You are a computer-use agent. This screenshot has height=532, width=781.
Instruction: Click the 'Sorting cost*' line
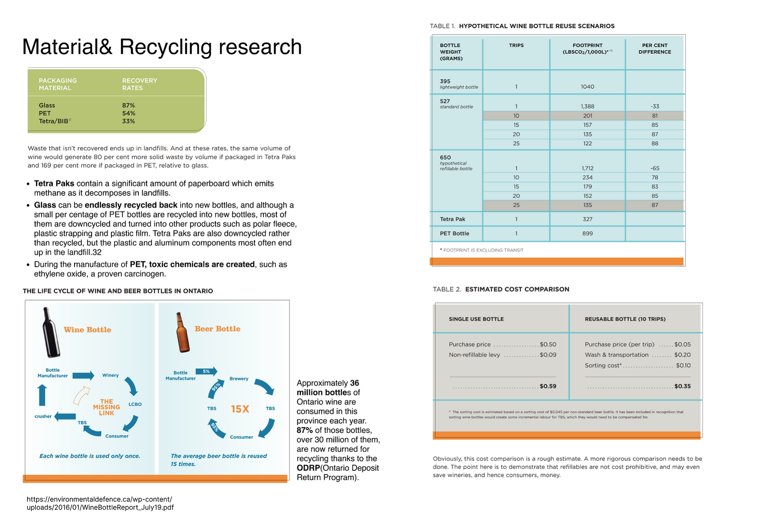point(637,365)
